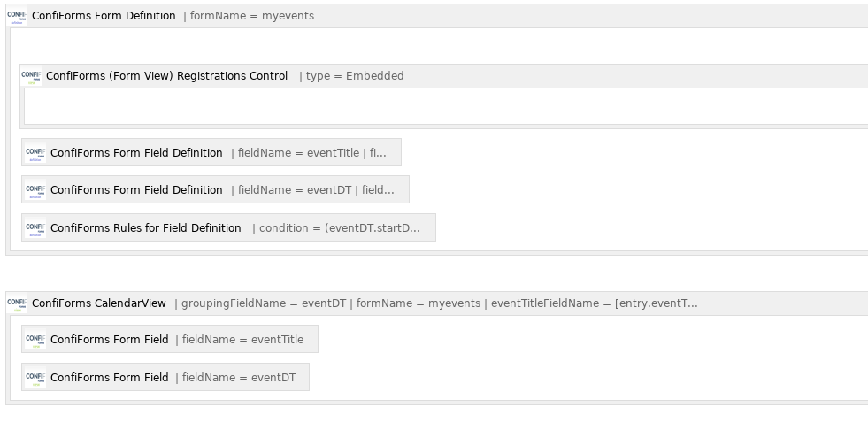Select the ConfiForms Form Definition header title
Screen dimensions: 868x430
click(x=104, y=16)
